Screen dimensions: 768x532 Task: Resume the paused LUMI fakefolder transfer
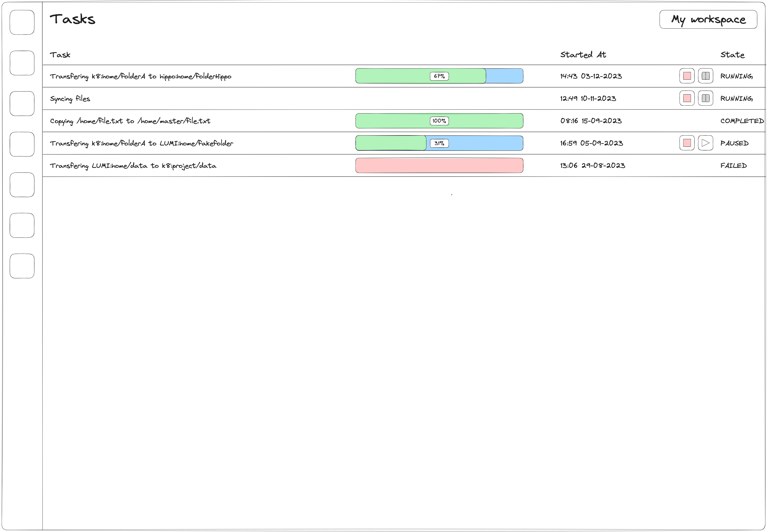[705, 143]
